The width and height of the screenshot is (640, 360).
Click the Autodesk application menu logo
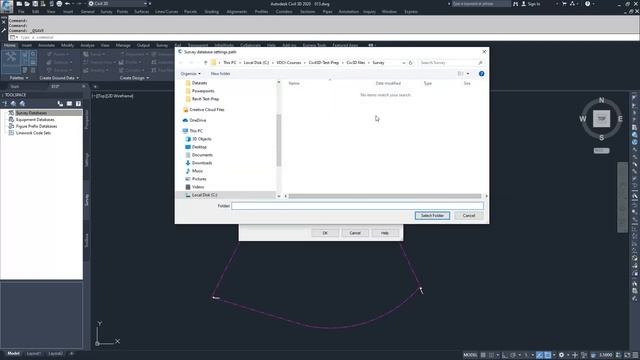pyautogui.click(x=7, y=6)
